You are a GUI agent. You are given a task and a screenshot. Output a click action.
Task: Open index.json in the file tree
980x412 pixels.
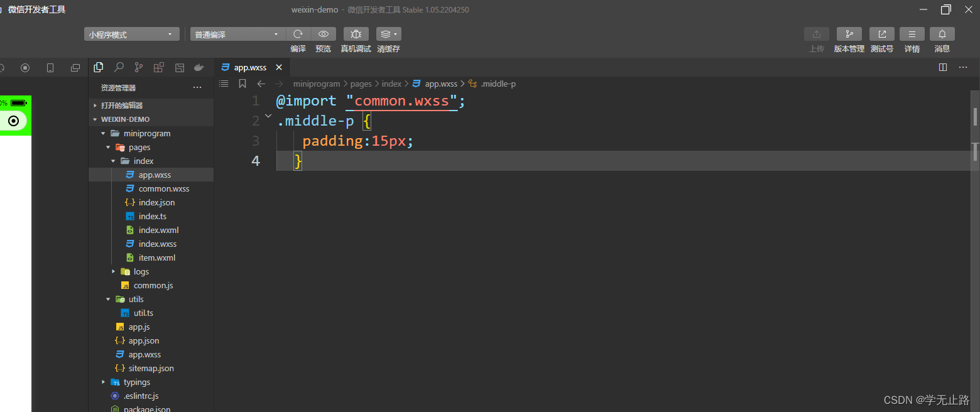pos(156,202)
